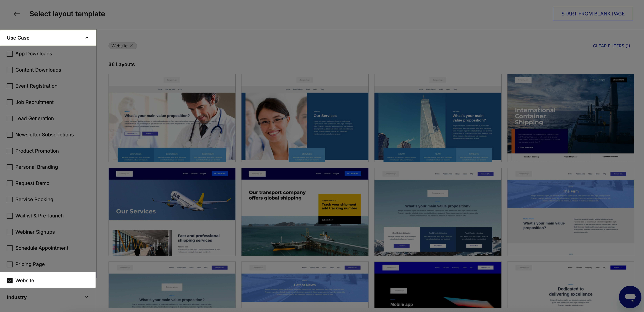Click Clear Filters link

pyautogui.click(x=611, y=46)
